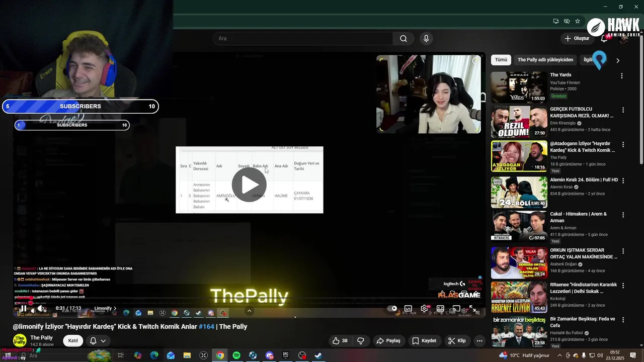Pause the video using the player control
The height and width of the screenshot is (362, 644).
(23, 309)
